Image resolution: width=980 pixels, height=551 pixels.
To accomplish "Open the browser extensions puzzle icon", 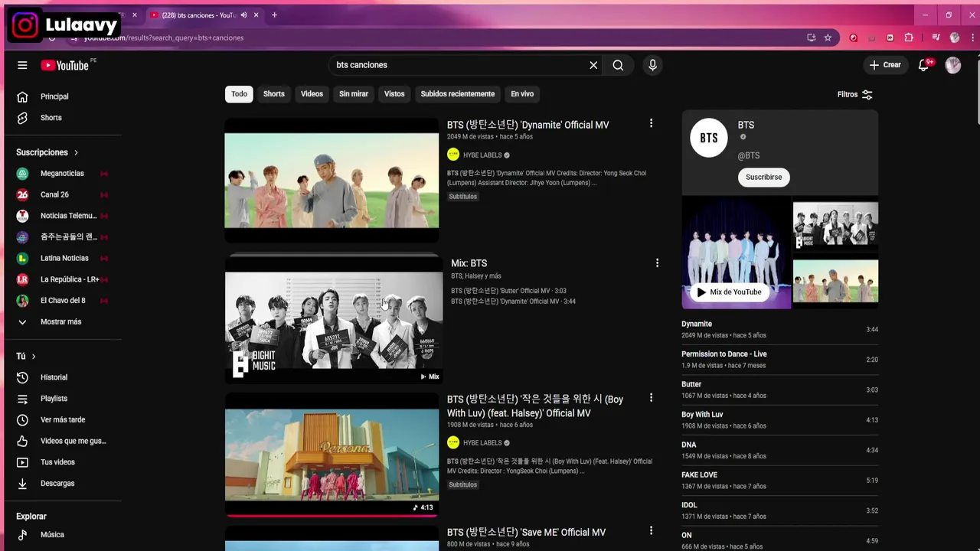I will coord(909,37).
